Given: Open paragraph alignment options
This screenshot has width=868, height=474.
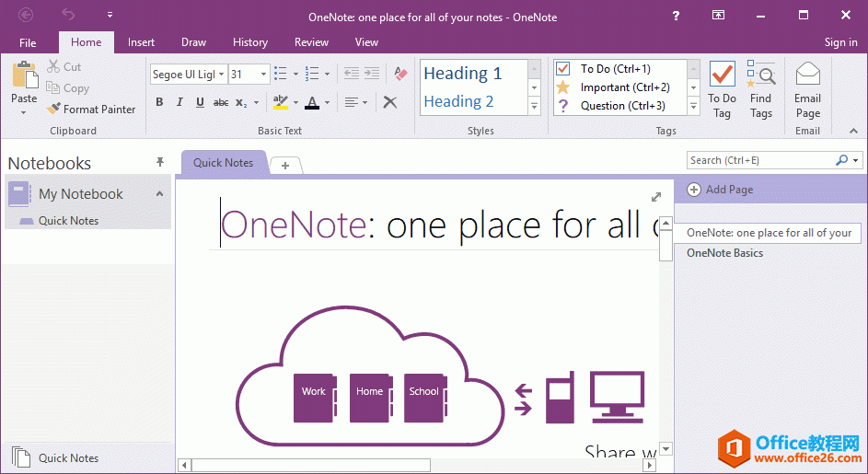Looking at the screenshot, I should pyautogui.click(x=356, y=102).
